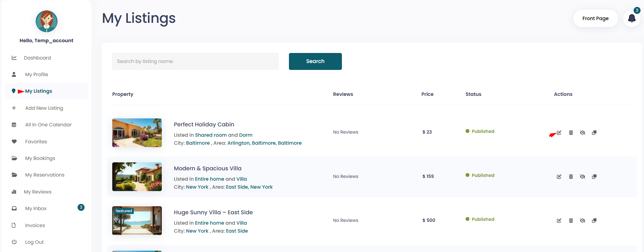Disable Huge Sunny Villa listing visibility
Image resolution: width=644 pixels, height=252 pixels.
point(582,221)
